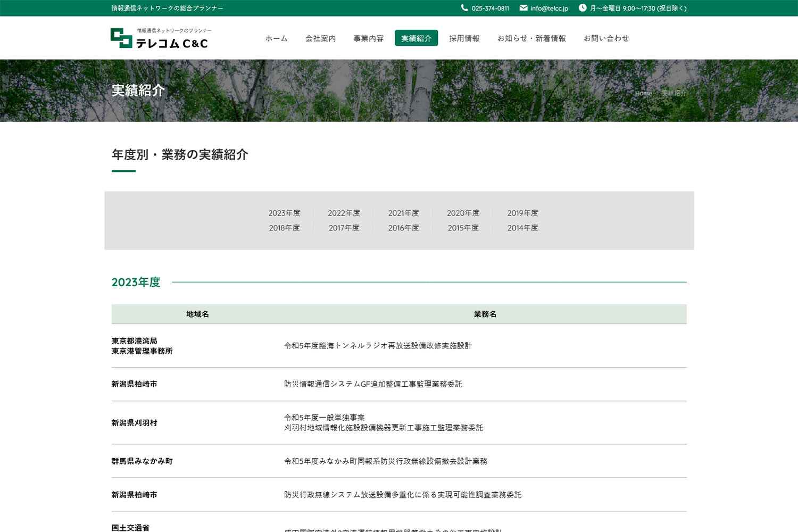
Task: Select the 2019年度 year link
Action: click(522, 213)
